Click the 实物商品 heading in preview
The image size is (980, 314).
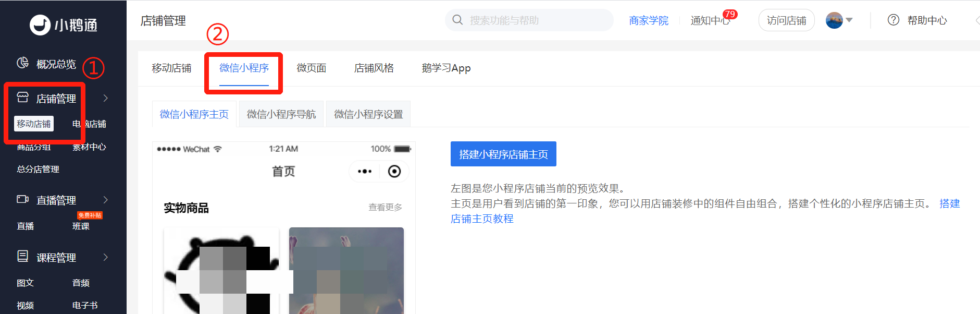pos(186,208)
